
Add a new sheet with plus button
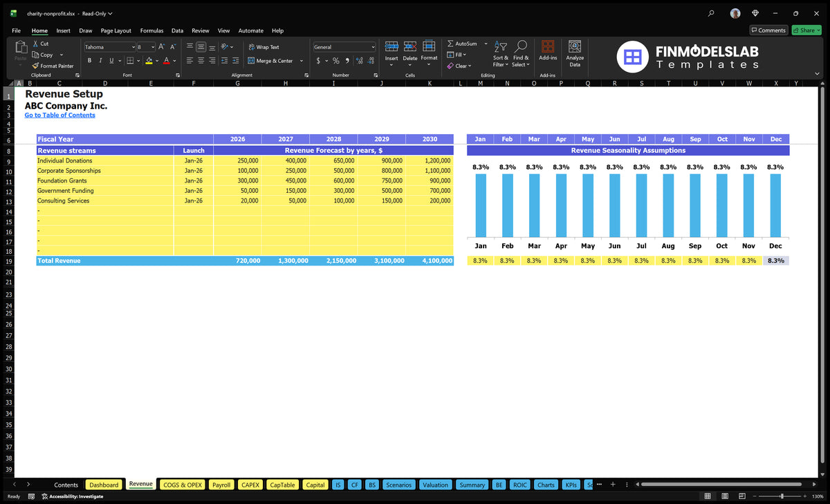[613, 484]
